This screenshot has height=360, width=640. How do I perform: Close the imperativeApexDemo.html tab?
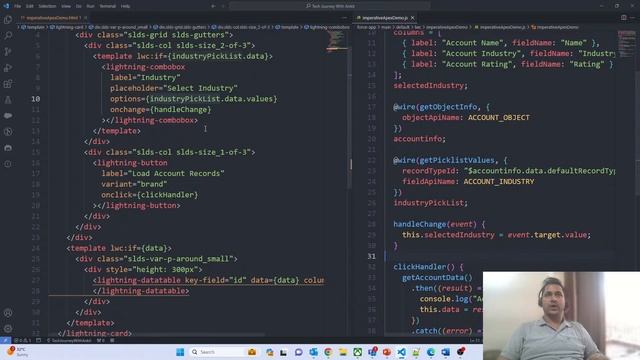click(x=85, y=18)
